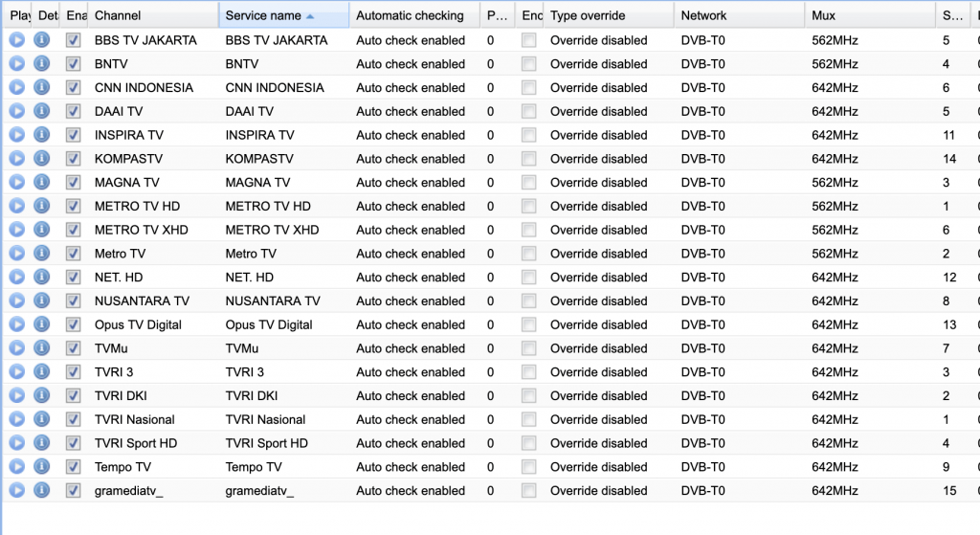Sort by Service name column header
This screenshot has width=980, height=535.
tap(263, 15)
